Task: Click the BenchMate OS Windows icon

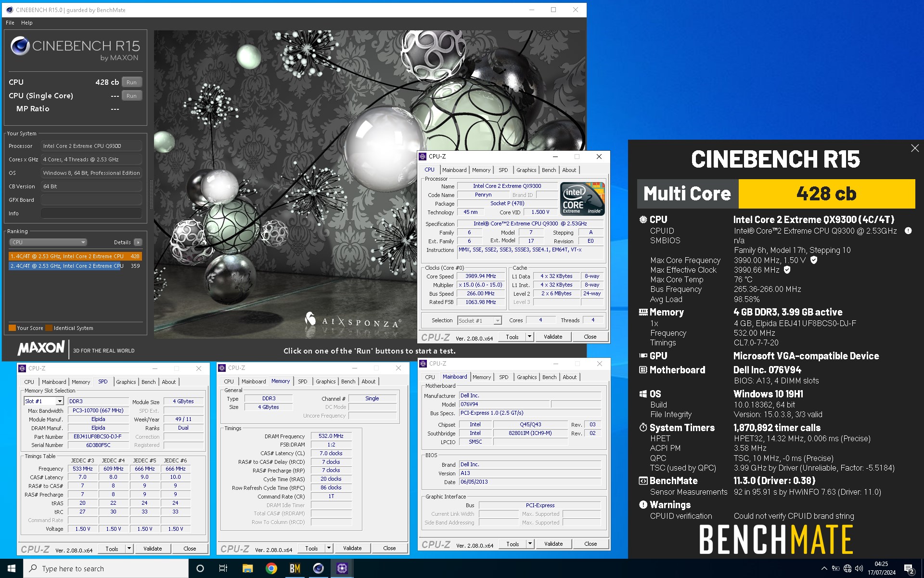Action: [643, 394]
